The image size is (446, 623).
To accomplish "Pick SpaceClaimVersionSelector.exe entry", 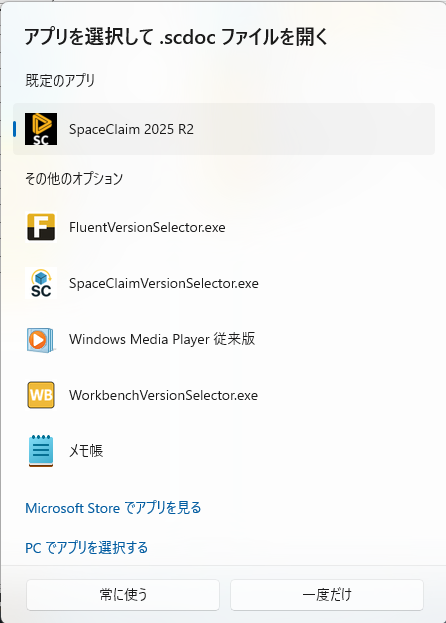I will (x=224, y=283).
